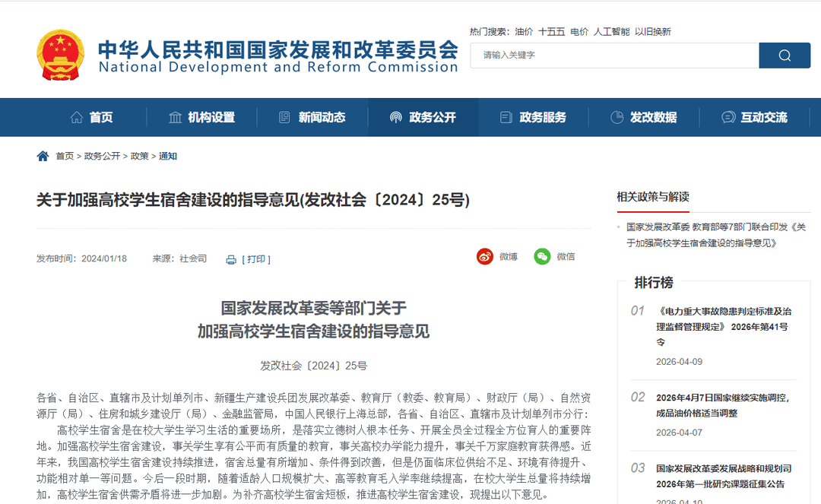Click the source text 来源：社会司

tap(179, 258)
